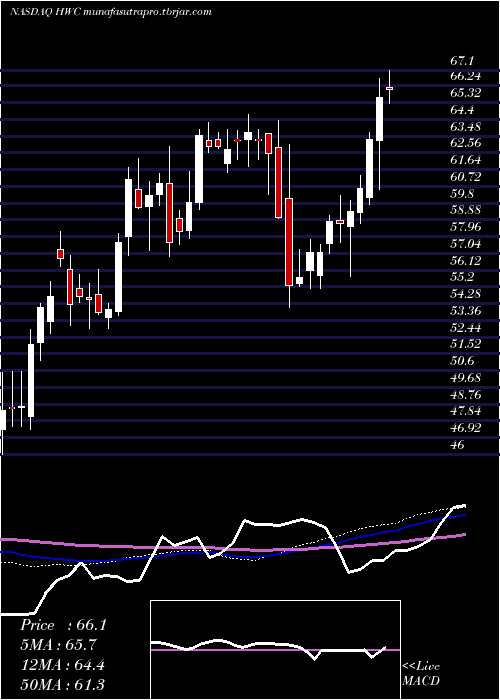Screen dimensions: 500x700
Task: Click the Price : 66.1 readout
Action: (x=63, y=625)
